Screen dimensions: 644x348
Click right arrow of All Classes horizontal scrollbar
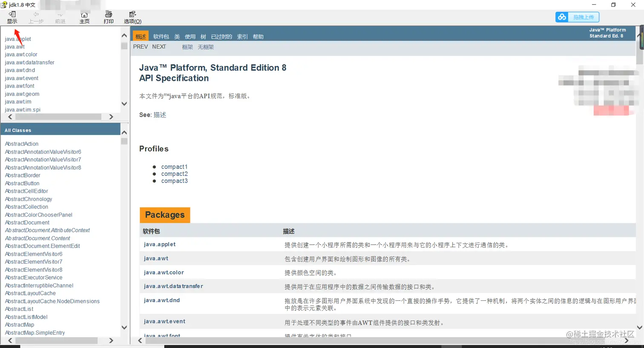pos(111,340)
